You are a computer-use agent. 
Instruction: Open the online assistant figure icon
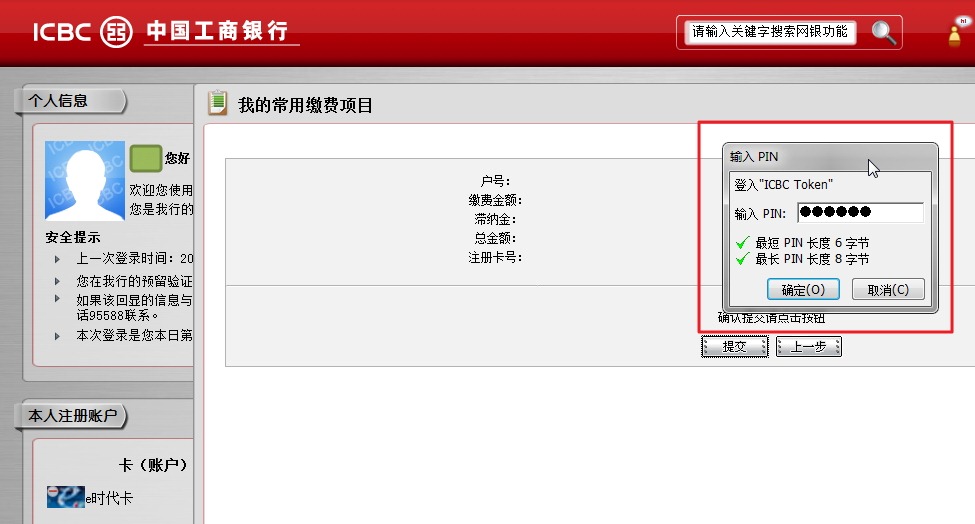956,33
